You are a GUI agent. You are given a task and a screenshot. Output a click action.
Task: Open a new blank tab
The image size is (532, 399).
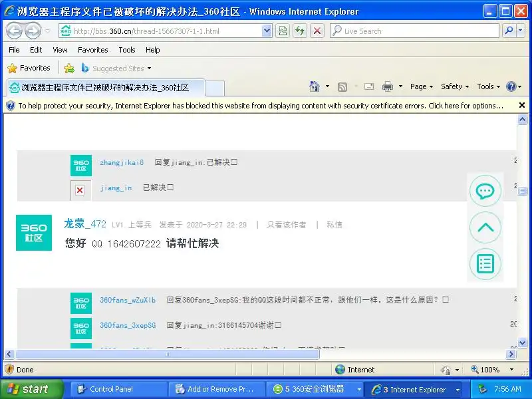coord(215,88)
